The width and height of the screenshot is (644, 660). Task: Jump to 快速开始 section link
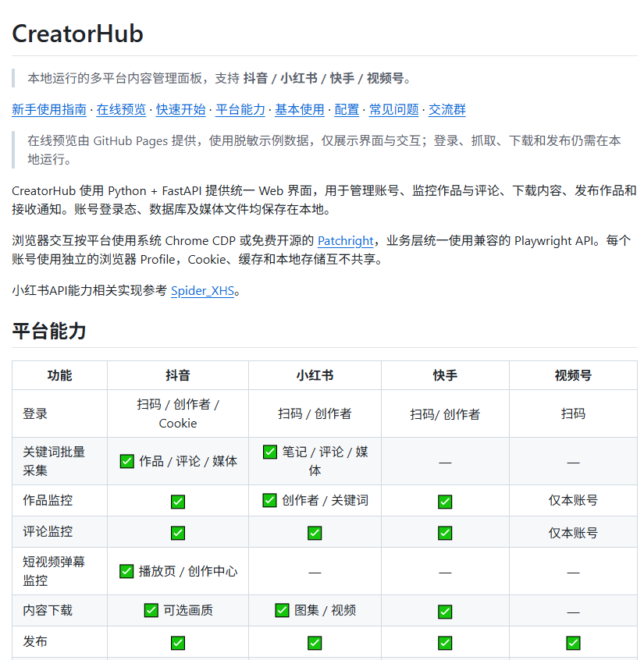(180, 109)
